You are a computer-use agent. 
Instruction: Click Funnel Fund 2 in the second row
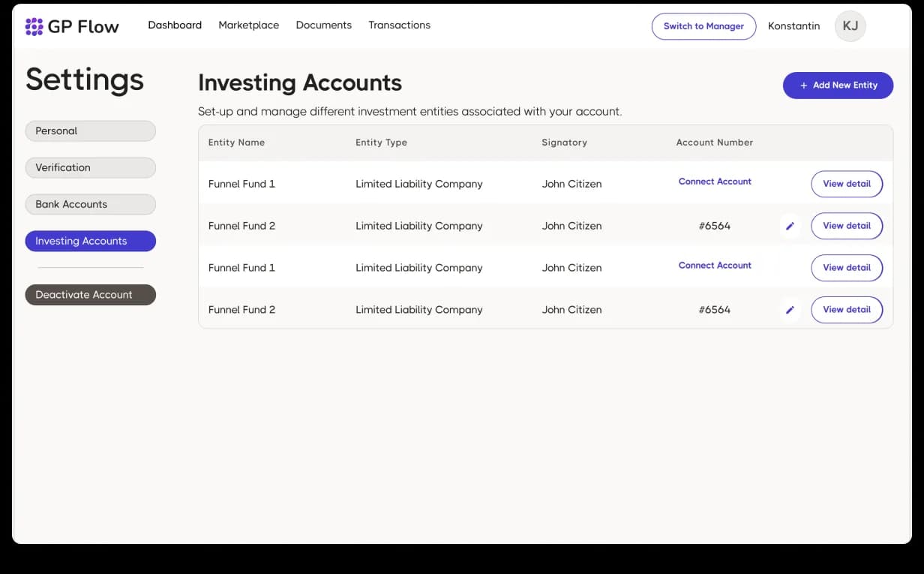click(x=241, y=226)
